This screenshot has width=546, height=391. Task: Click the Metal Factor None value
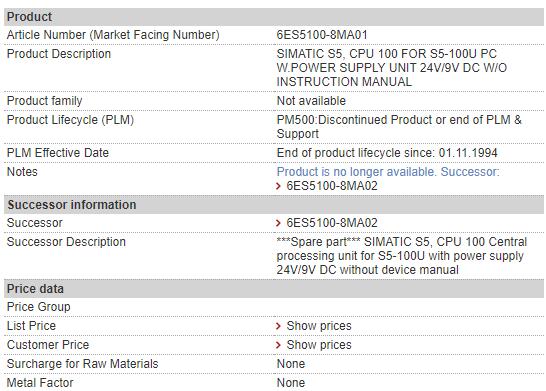[291, 383]
